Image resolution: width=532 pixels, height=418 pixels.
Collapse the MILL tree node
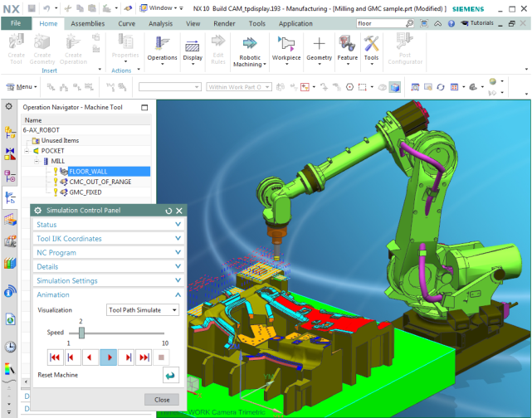(x=37, y=162)
